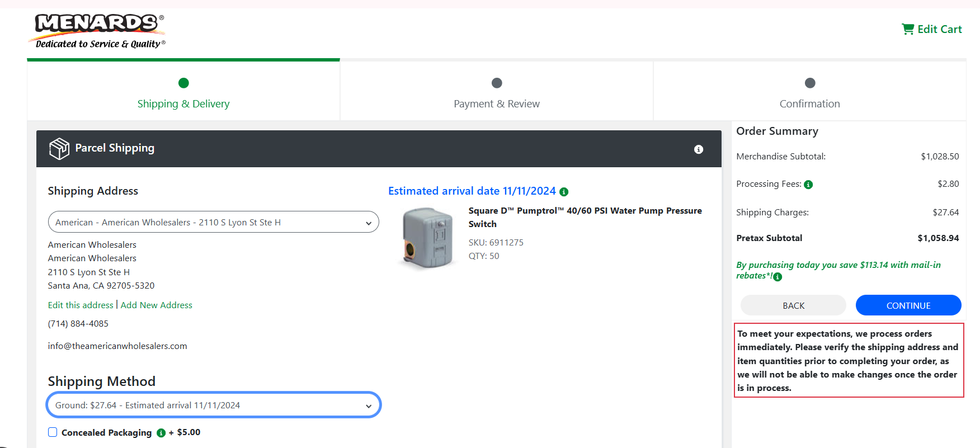The height and width of the screenshot is (448, 980).
Task: Click the Processing Fees info icon
Action: [x=808, y=185]
